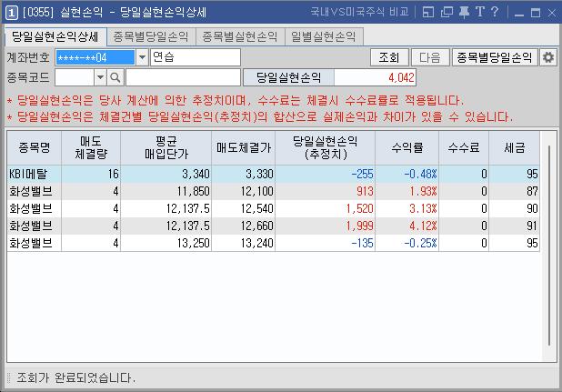This screenshot has height=392, width=562.
Task: Select the 당일실현손익상세 tab
Action: pos(55,36)
